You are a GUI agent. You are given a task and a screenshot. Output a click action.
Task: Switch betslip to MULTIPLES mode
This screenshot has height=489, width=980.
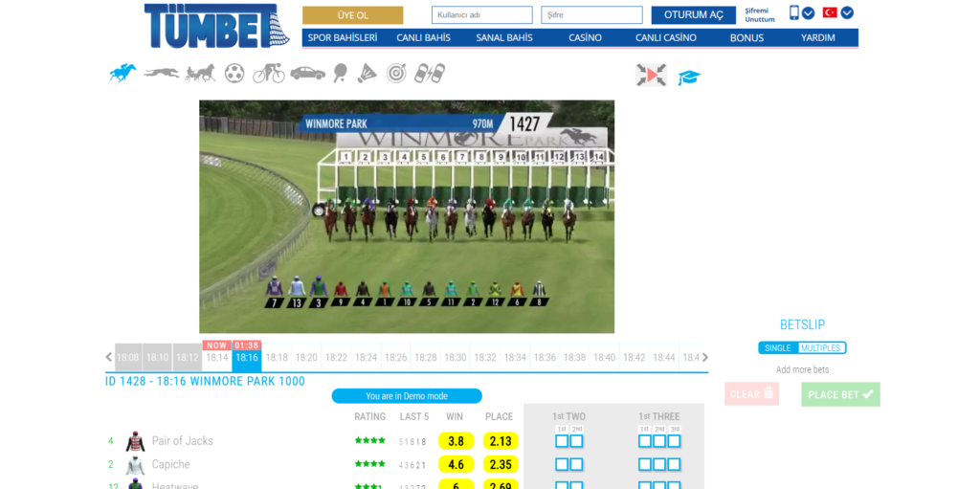821,348
